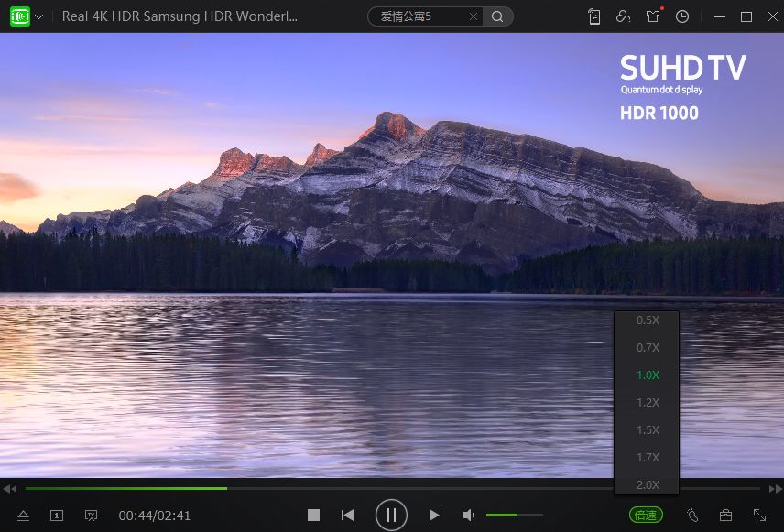The image size is (784, 532).
Task: Open the cloud account icon
Action: pyautogui.click(x=623, y=16)
